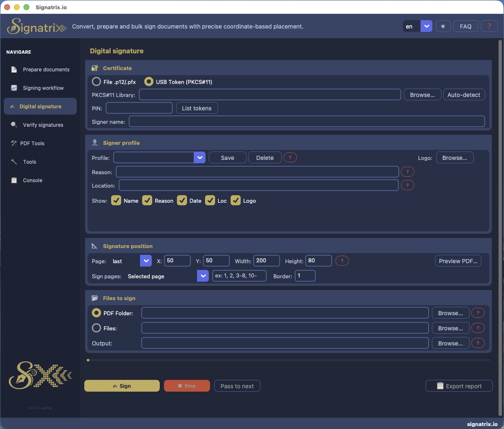Expand the Page selection dropdown

coord(145,261)
